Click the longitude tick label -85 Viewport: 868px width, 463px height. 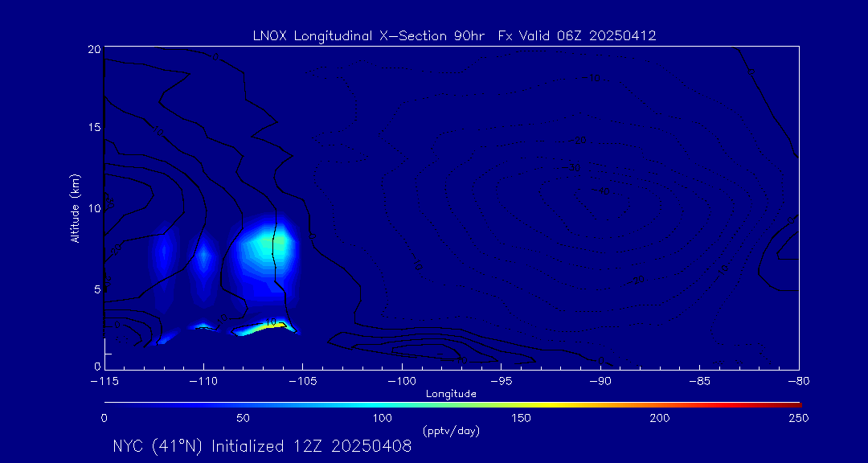click(x=699, y=382)
